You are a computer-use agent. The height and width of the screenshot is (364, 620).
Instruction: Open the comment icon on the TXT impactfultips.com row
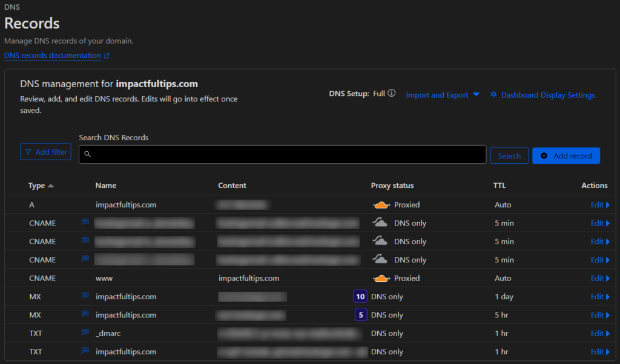(x=85, y=351)
